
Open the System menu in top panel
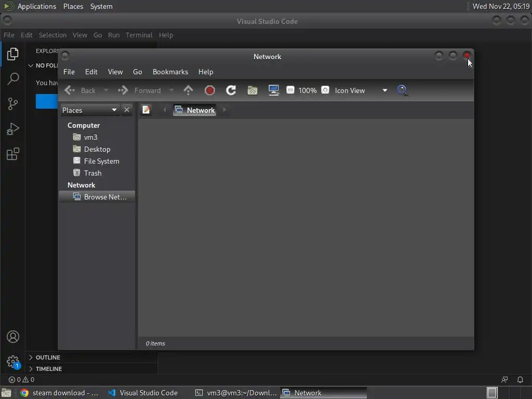(101, 6)
